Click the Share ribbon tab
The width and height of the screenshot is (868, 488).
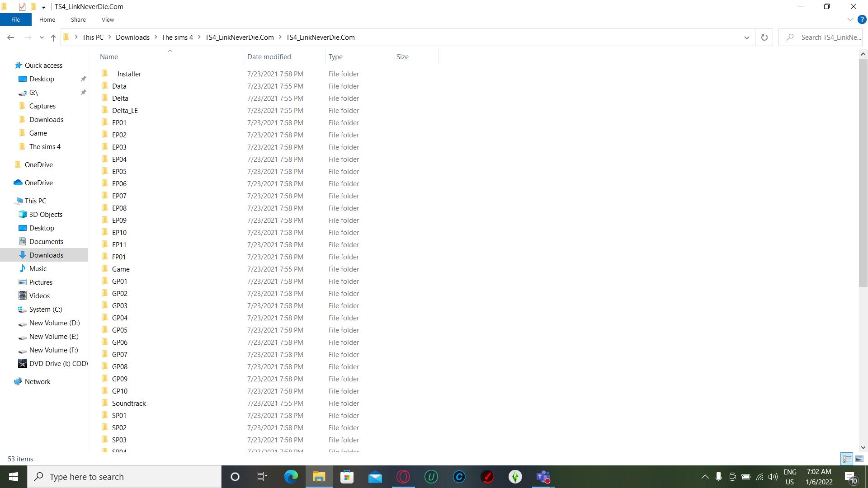coord(78,20)
